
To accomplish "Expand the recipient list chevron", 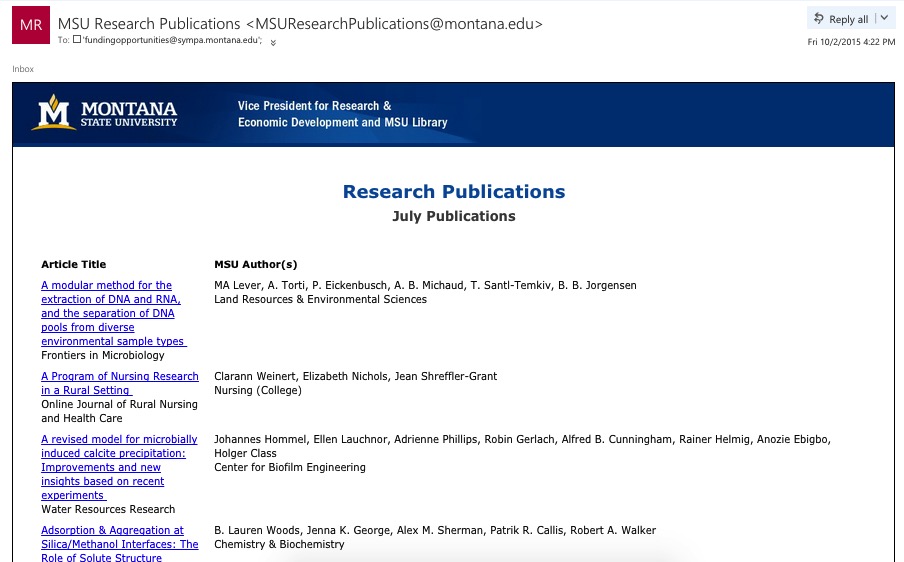I will [273, 43].
